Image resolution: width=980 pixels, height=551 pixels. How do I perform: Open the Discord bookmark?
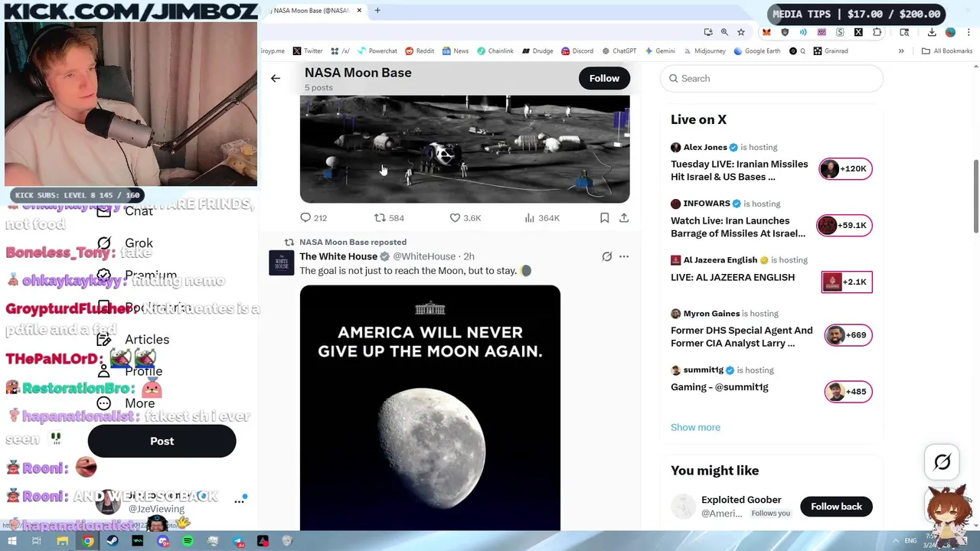(x=577, y=51)
